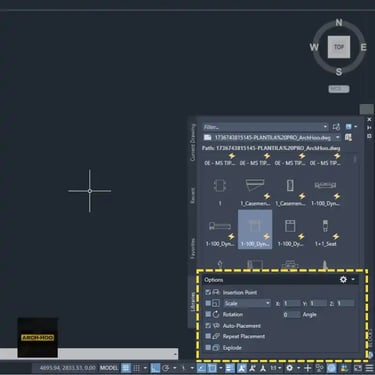Click the rotation Angle value field
375x375 pixels.
point(291,314)
